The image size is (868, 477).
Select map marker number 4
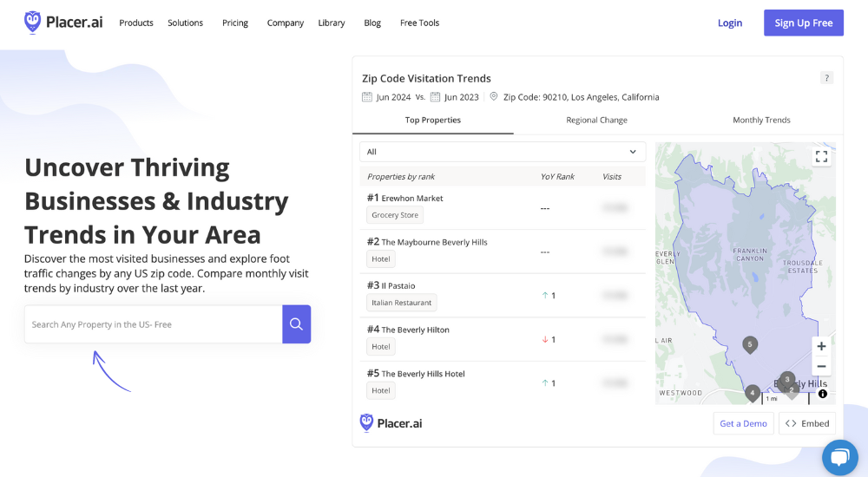(753, 393)
